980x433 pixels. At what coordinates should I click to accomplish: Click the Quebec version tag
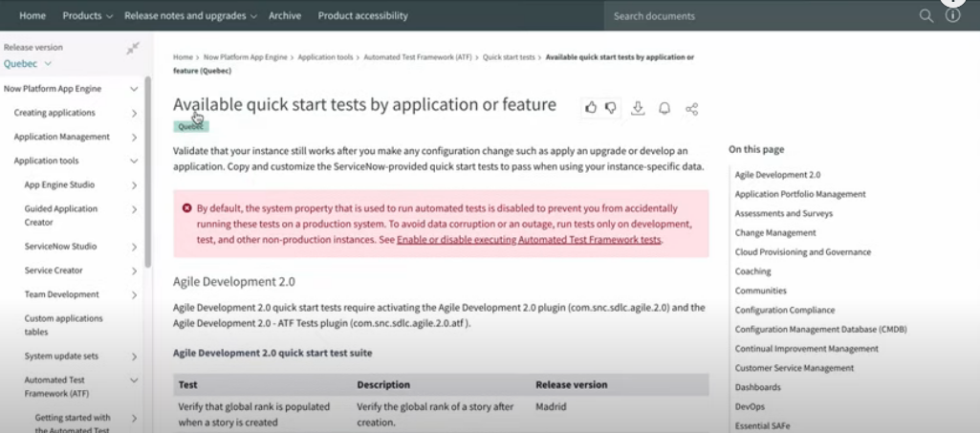click(190, 126)
